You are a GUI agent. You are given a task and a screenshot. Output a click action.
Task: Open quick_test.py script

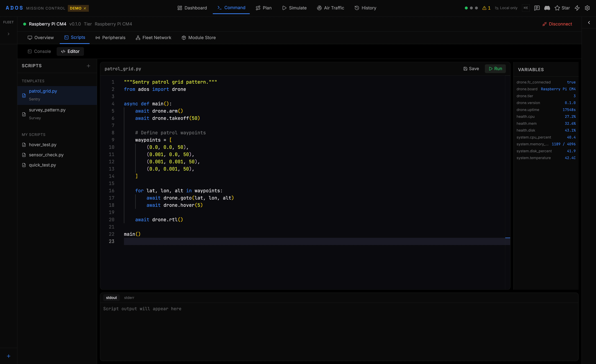click(x=57, y=165)
